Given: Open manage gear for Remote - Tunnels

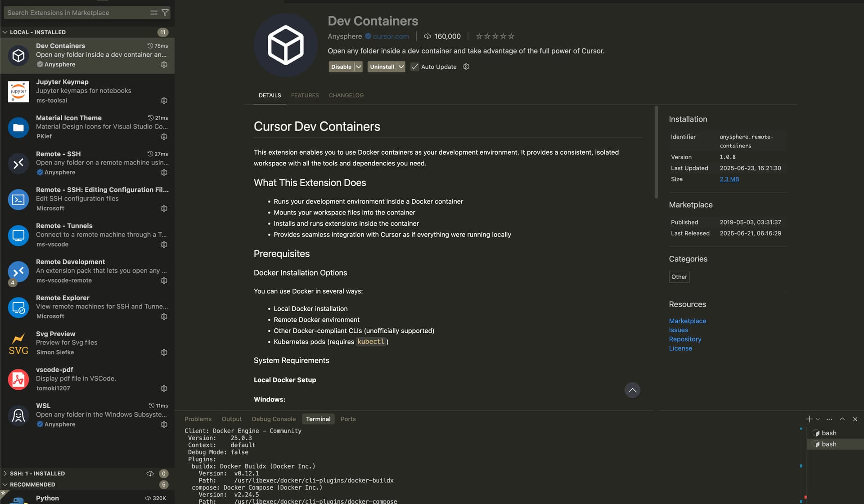Looking at the screenshot, I should click(164, 245).
